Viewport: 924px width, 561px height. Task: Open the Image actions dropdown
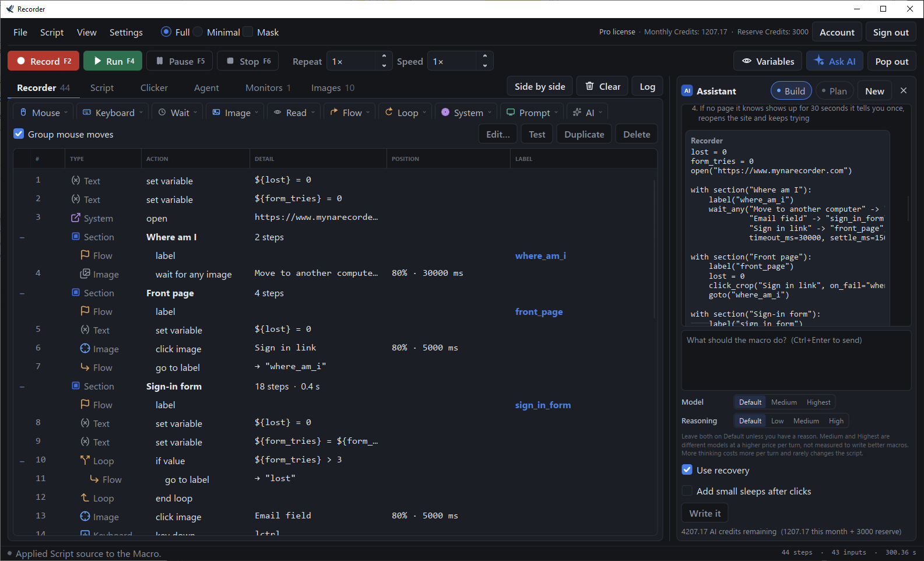pyautogui.click(x=236, y=112)
